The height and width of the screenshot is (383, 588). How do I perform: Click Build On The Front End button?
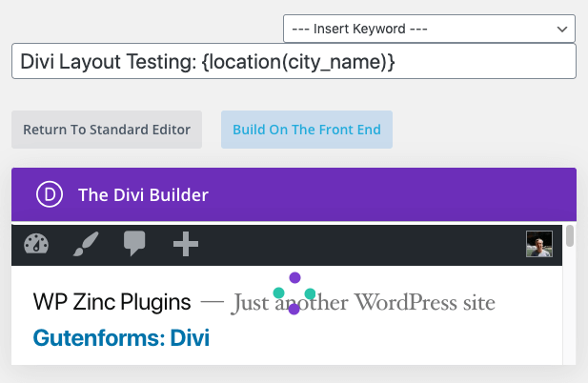pos(307,130)
